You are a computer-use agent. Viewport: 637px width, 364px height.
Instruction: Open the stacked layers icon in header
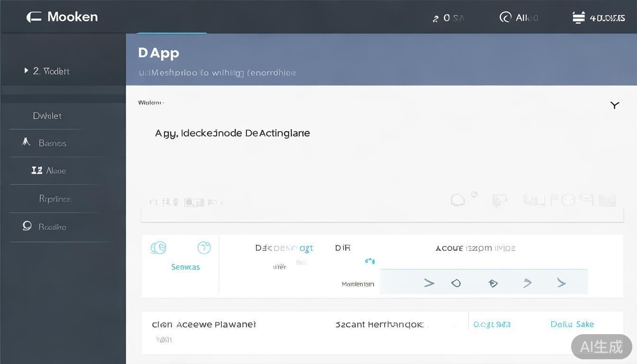[578, 18]
